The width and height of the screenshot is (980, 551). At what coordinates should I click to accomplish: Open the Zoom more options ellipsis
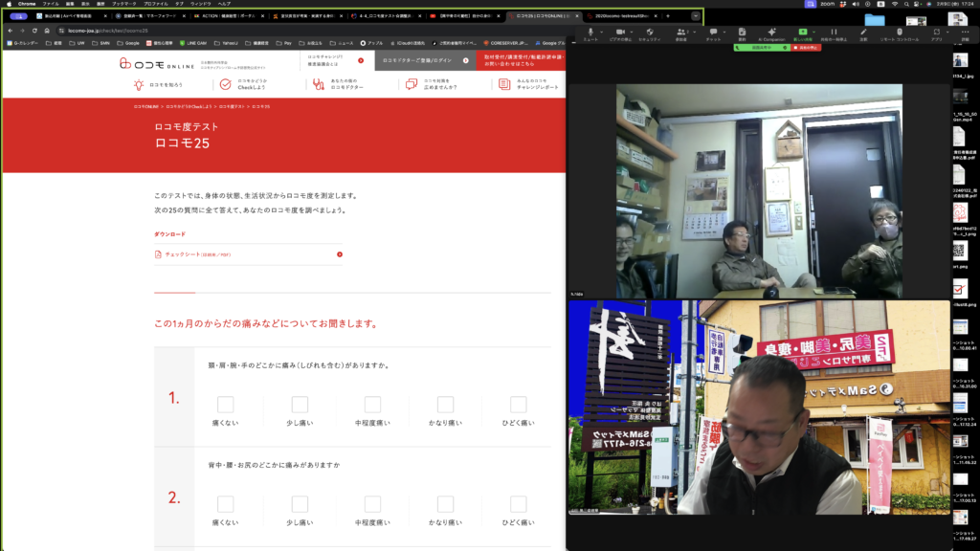click(x=965, y=32)
